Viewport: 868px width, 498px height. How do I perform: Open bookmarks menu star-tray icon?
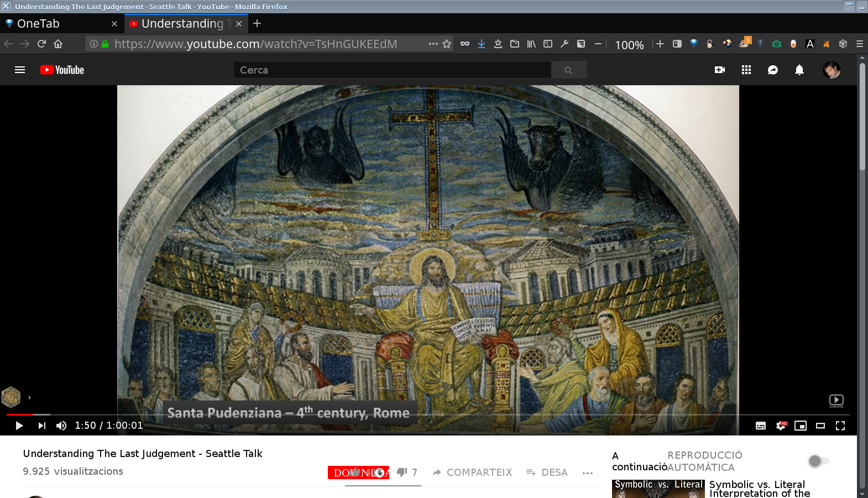point(498,44)
